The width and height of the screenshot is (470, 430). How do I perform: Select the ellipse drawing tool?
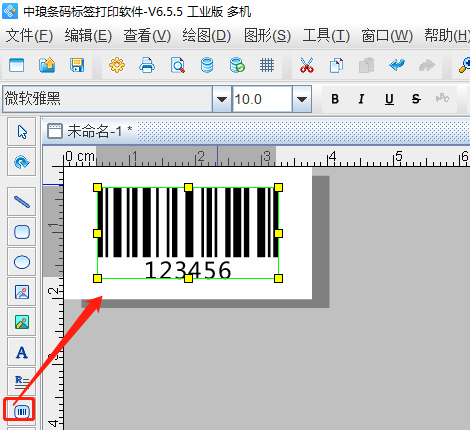point(22,262)
